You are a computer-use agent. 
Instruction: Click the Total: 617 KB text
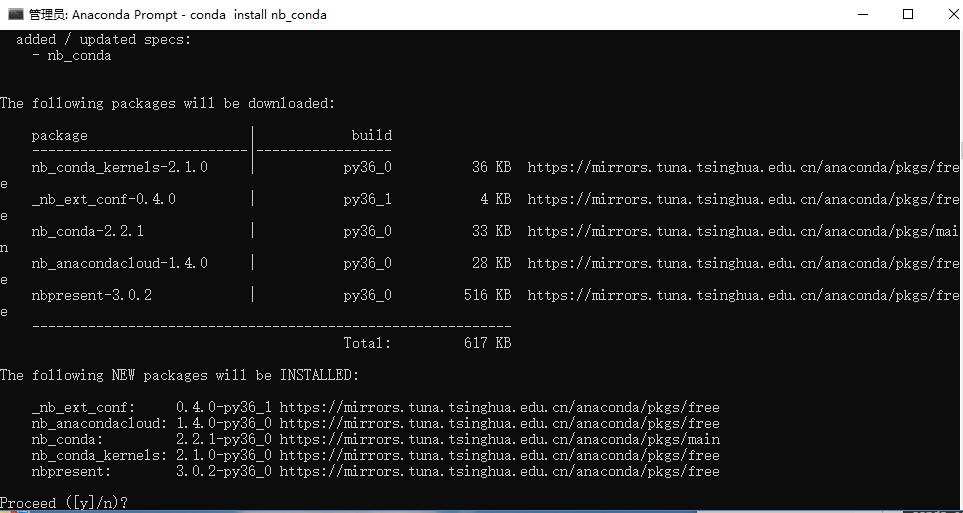pyautogui.click(x=427, y=343)
